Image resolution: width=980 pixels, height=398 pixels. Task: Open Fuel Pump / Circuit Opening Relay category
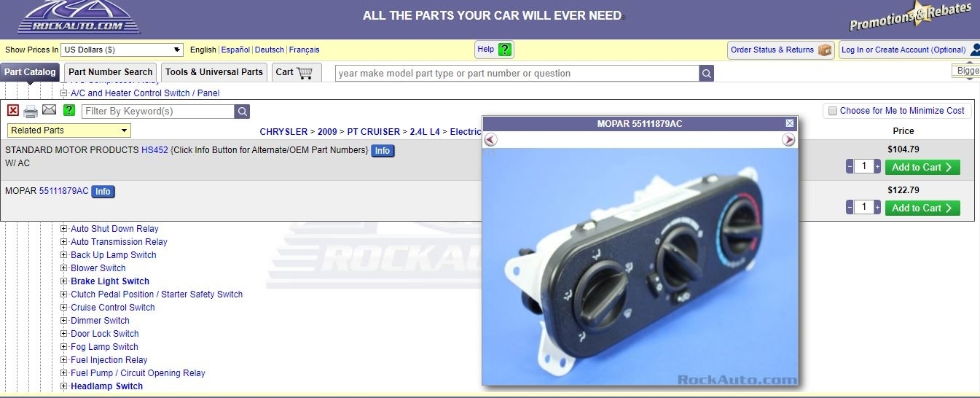click(x=138, y=373)
